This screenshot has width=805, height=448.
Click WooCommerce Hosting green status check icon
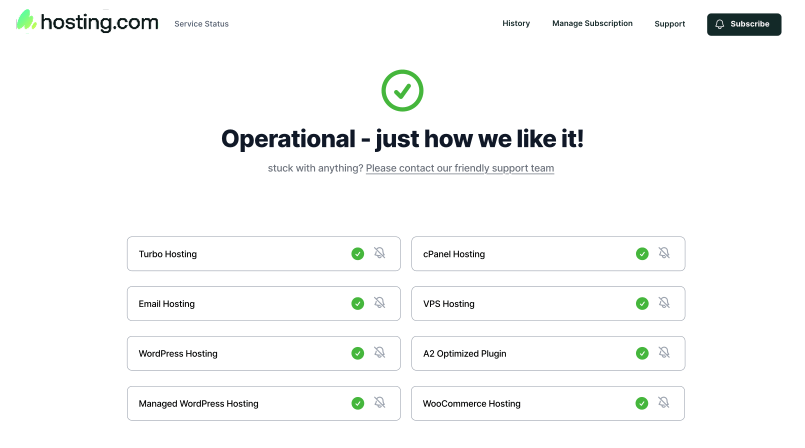click(x=642, y=403)
